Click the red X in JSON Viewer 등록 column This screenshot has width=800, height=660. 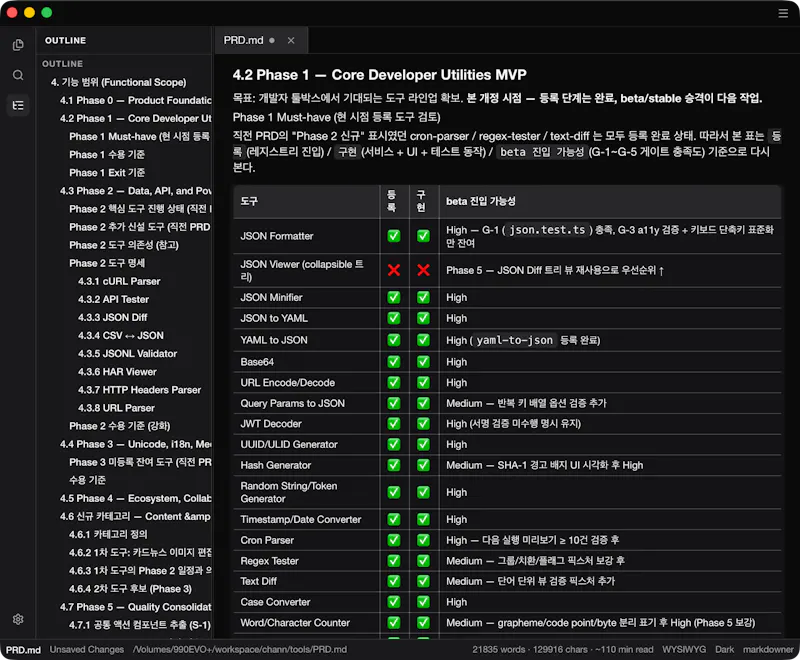394,270
